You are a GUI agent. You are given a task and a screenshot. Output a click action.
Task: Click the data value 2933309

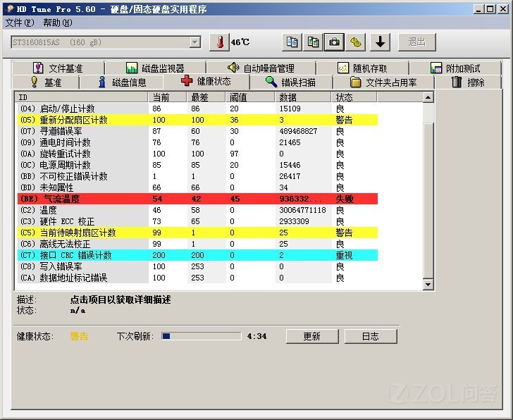pos(294,221)
